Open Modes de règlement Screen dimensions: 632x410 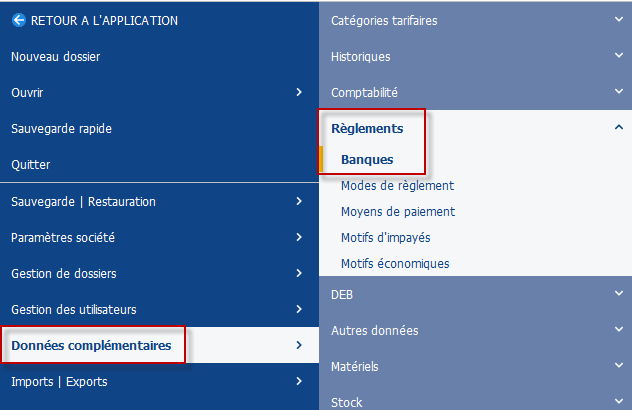tap(397, 185)
